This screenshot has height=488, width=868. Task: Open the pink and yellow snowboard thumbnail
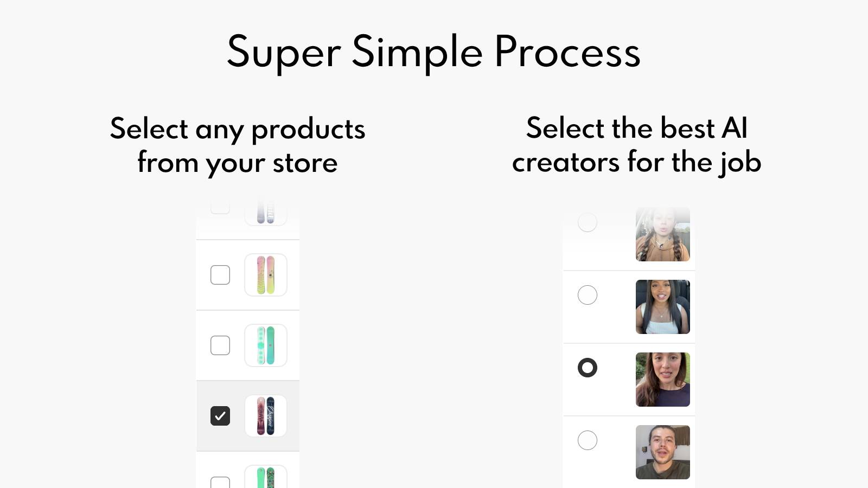pos(266,275)
